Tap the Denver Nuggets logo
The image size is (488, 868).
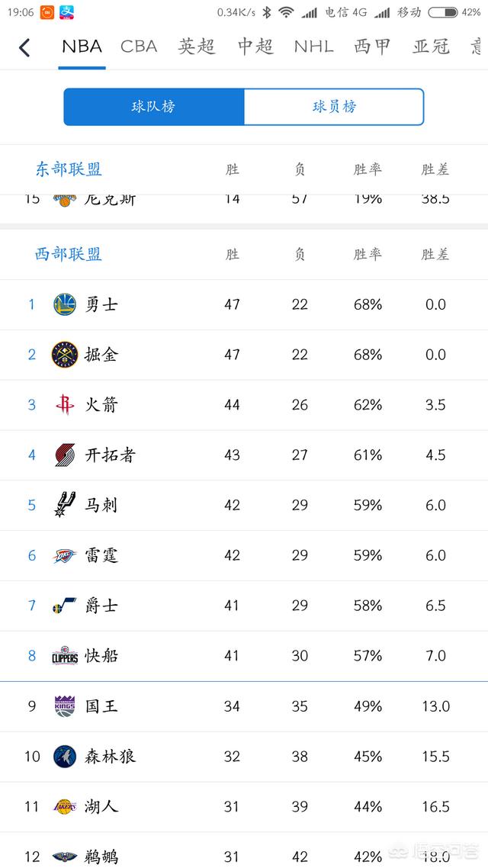pos(65,354)
